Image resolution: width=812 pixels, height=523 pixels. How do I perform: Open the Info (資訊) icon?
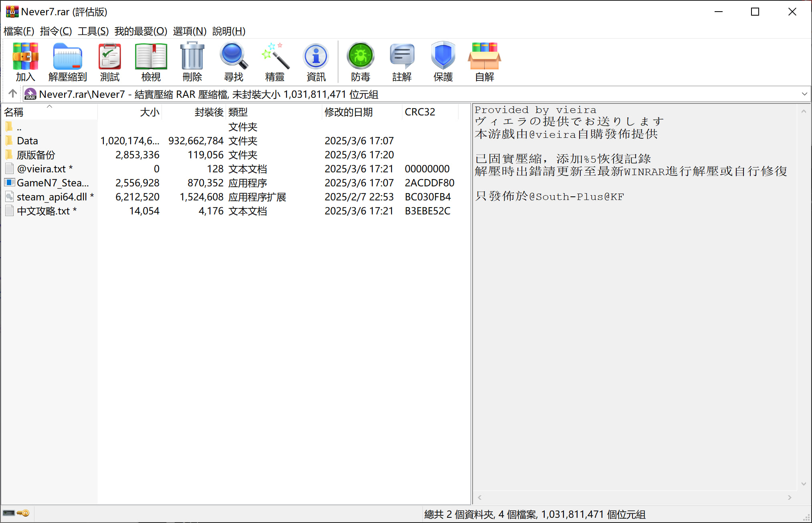coord(316,61)
